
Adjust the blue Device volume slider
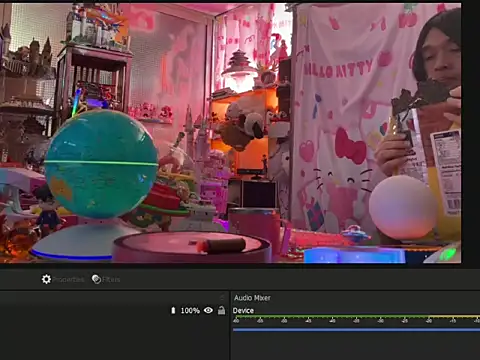click(x=356, y=330)
